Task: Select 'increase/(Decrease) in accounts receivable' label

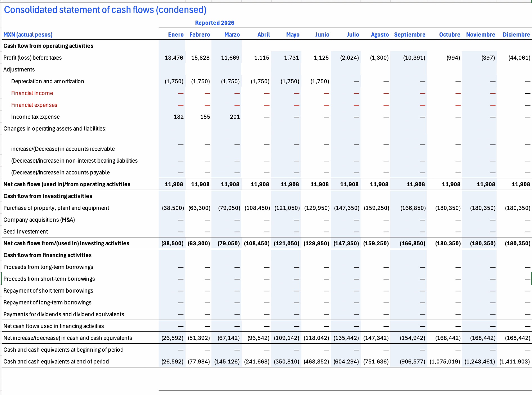Action: click(63, 149)
